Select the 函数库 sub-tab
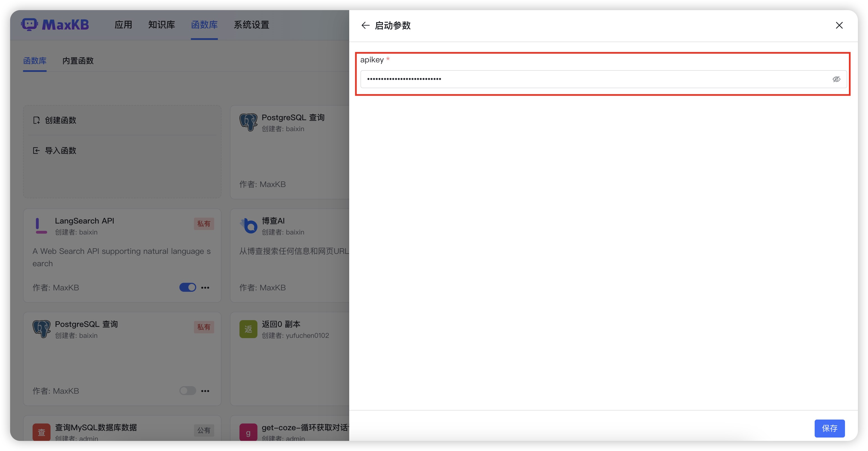 point(35,61)
